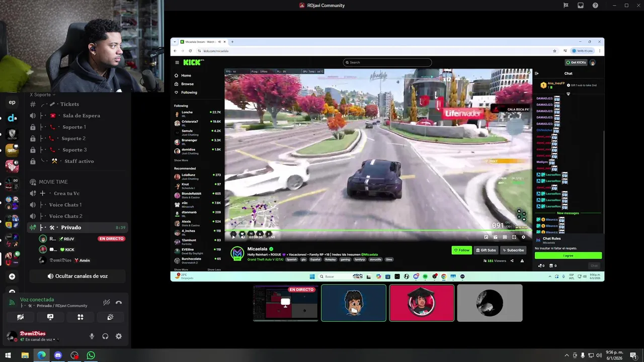Open Discord from Windows taskbar
644x362 pixels.
(58, 355)
